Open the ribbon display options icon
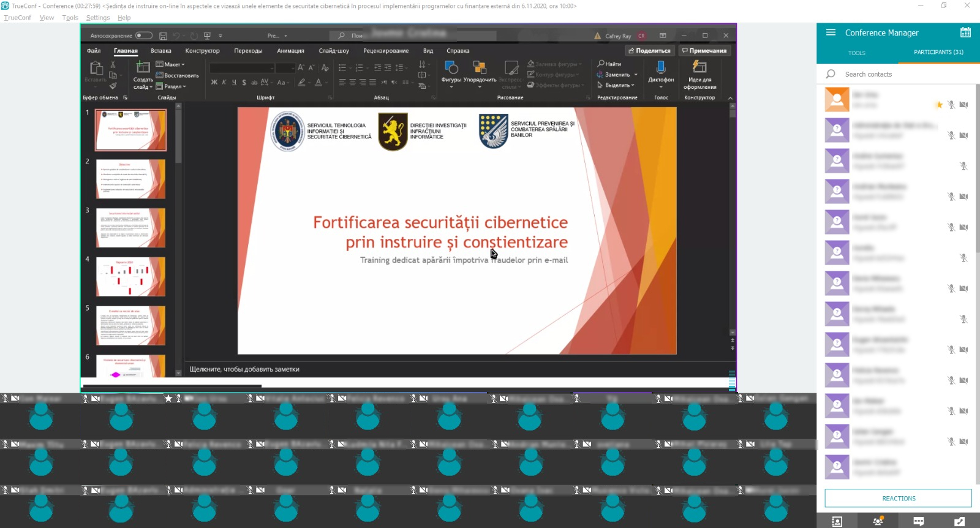 point(663,36)
